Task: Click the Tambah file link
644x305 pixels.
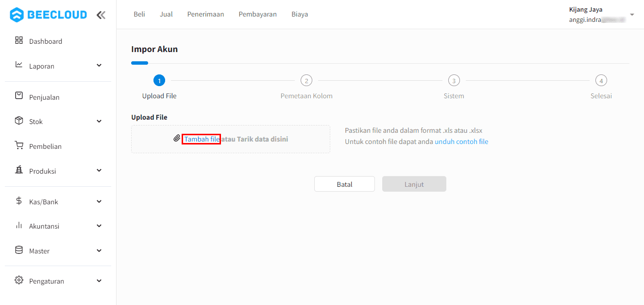Action: (202, 139)
